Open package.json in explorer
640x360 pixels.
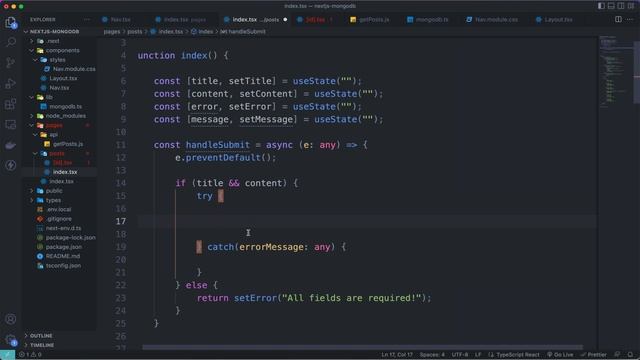click(x=64, y=247)
